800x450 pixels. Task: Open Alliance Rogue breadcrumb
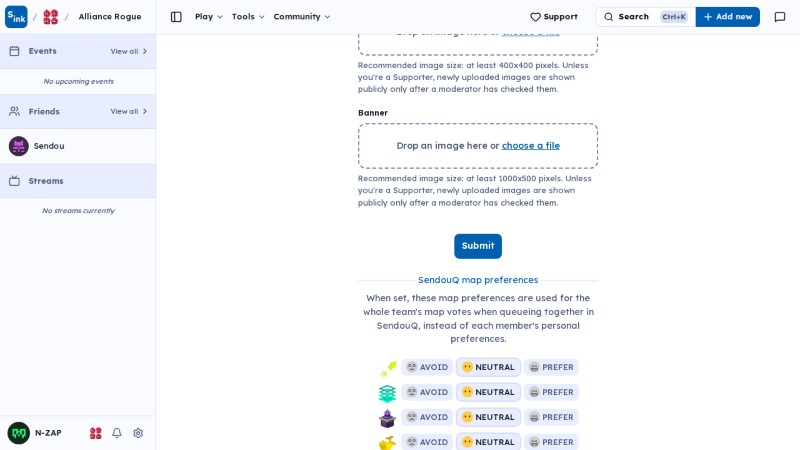click(110, 17)
